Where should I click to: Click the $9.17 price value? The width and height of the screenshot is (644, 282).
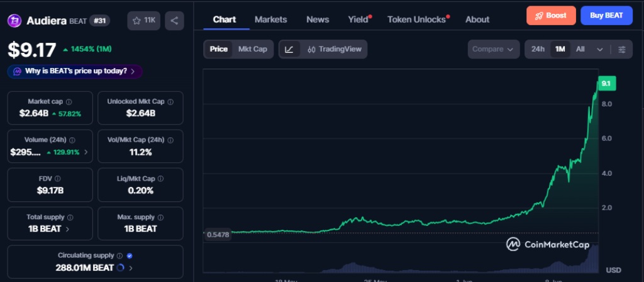click(32, 50)
